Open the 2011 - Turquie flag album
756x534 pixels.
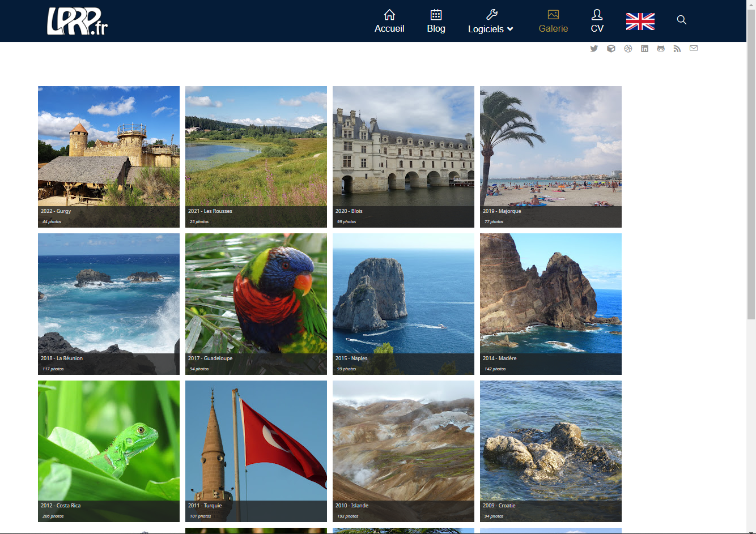256,451
